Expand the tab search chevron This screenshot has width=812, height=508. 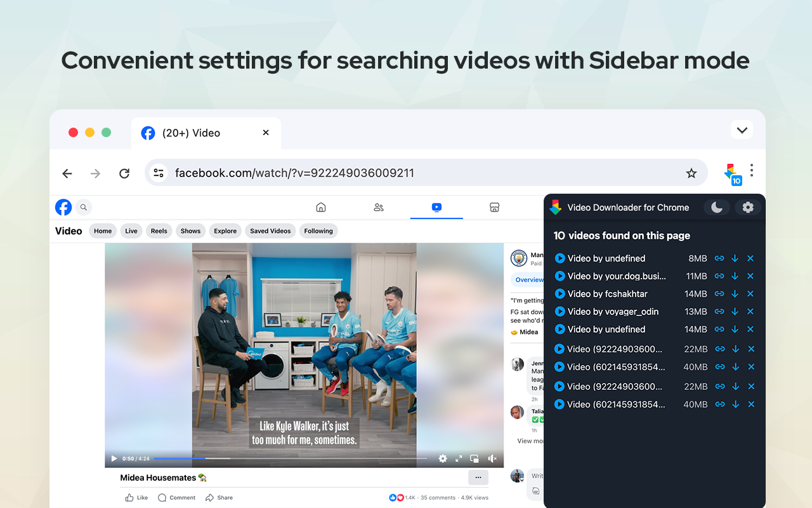pos(742,130)
